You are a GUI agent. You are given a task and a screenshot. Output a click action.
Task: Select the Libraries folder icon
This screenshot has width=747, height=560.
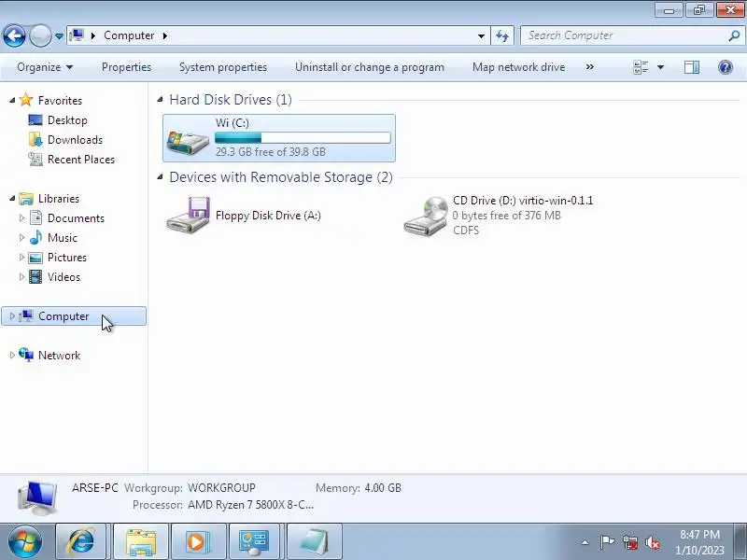[26, 198]
